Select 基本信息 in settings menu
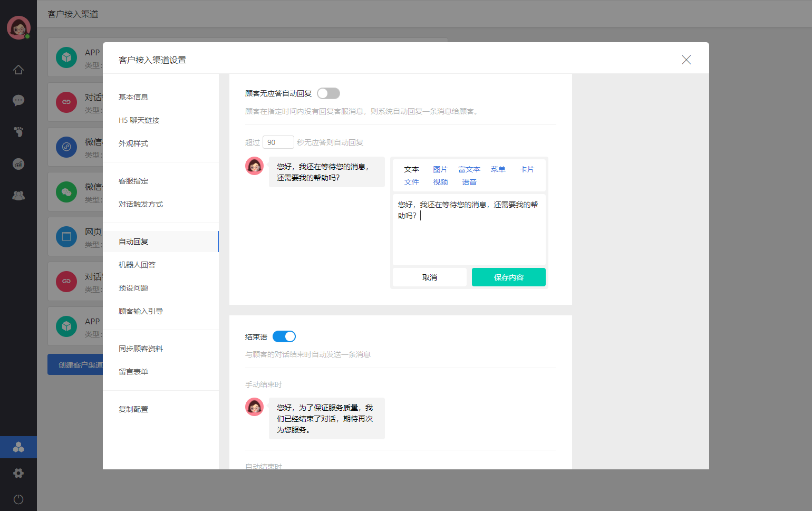Image resolution: width=812 pixels, height=511 pixels. coord(161,97)
